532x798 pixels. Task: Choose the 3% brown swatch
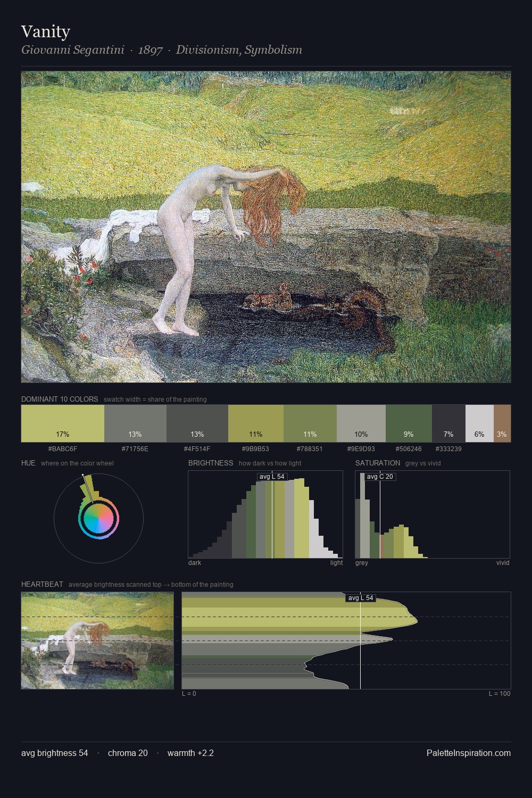pyautogui.click(x=502, y=423)
